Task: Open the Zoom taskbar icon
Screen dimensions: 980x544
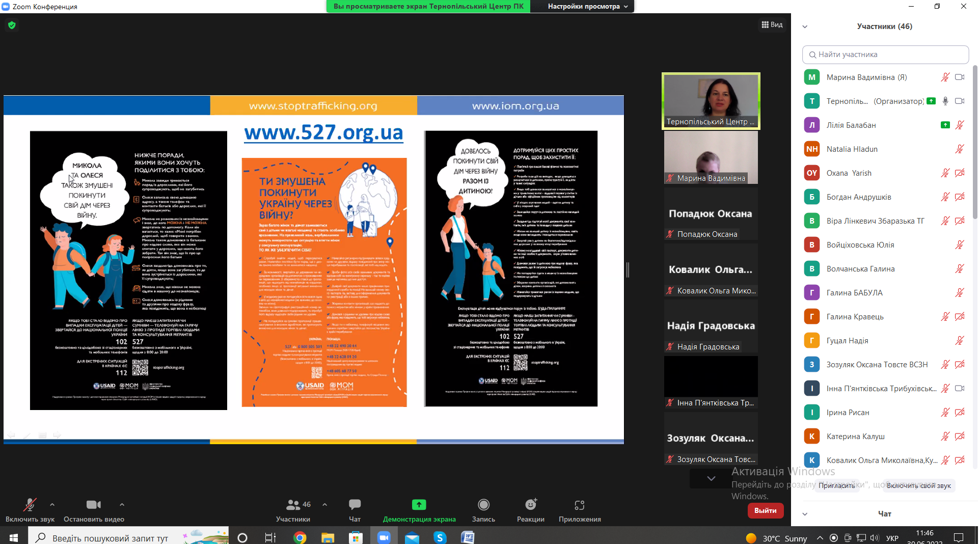Action: click(x=384, y=537)
